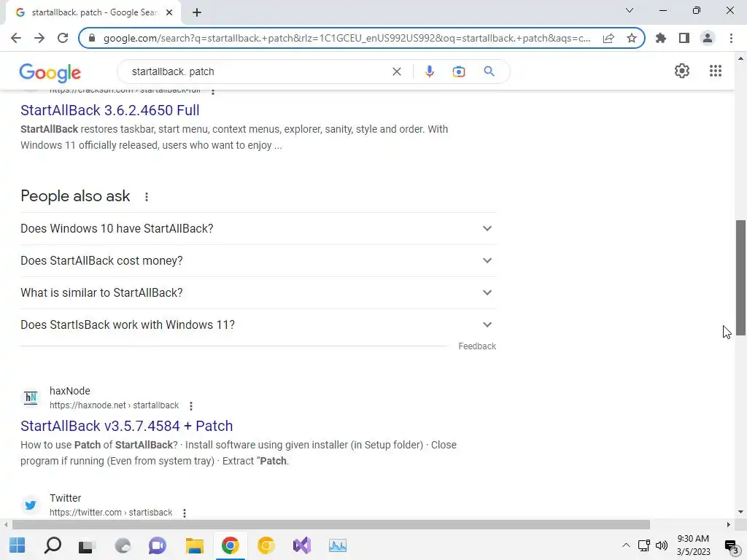Submit search with magnifier icon
747x560 pixels.
tap(489, 71)
